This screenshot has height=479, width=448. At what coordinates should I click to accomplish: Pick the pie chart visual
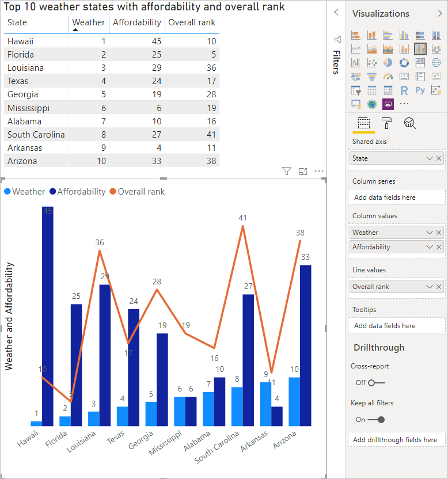click(388, 63)
